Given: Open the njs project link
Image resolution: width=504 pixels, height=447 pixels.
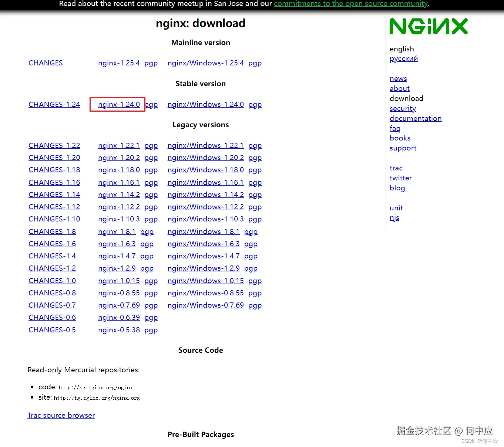Looking at the screenshot, I should (x=394, y=218).
